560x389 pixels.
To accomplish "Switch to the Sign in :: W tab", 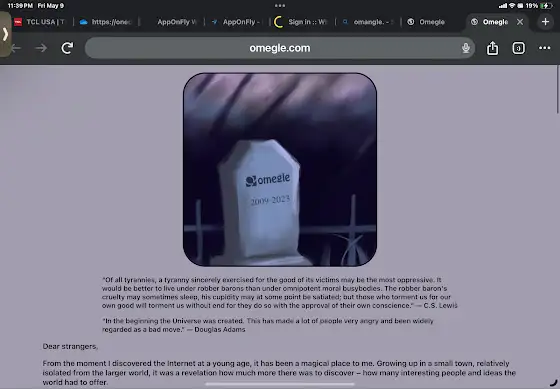I will pyautogui.click(x=302, y=22).
